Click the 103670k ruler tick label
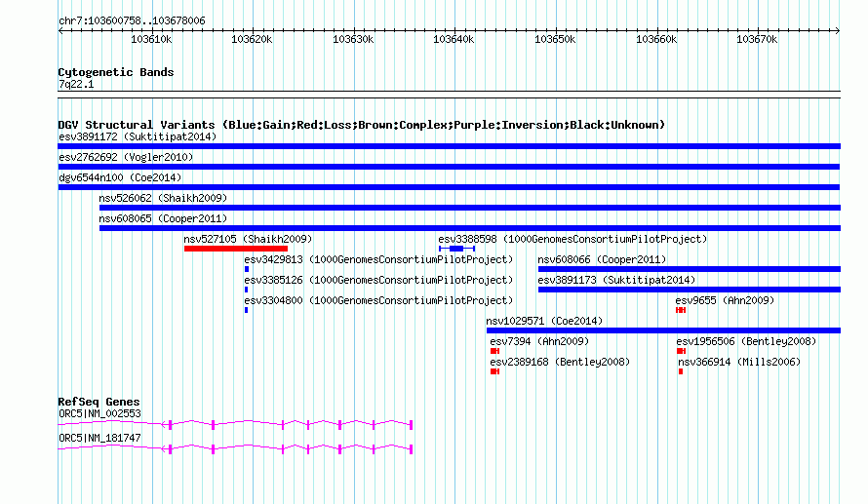 (x=757, y=40)
